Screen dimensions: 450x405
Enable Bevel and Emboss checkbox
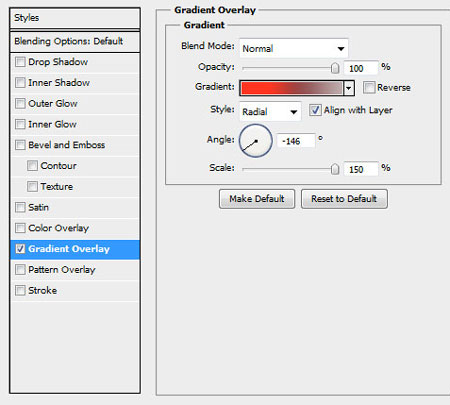pos(20,145)
